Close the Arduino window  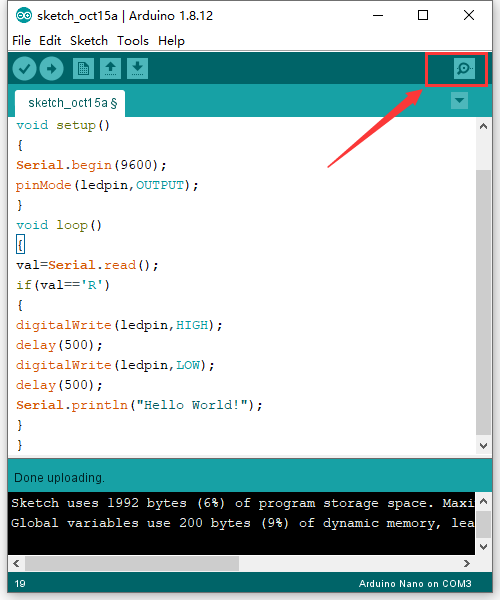tap(469, 15)
